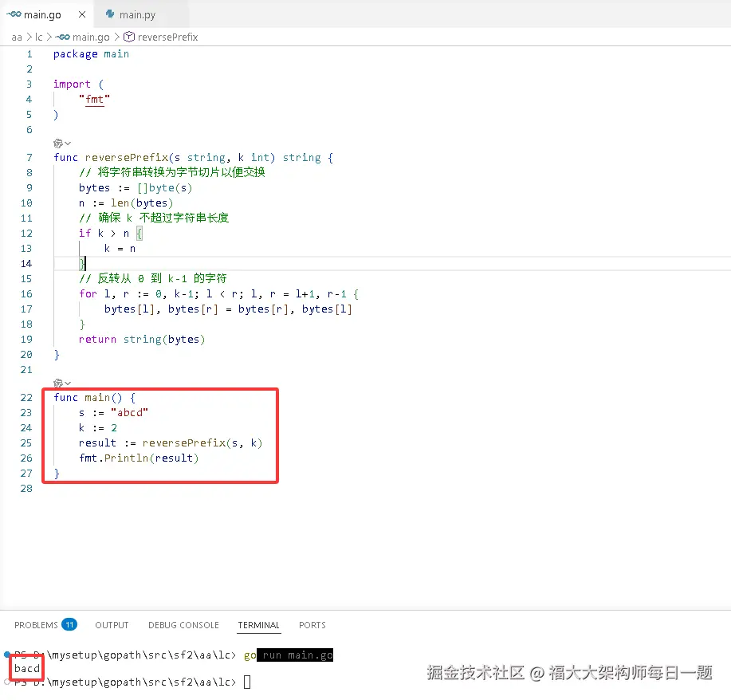Expand code lens dropdown arrow above line 22

coord(68,383)
